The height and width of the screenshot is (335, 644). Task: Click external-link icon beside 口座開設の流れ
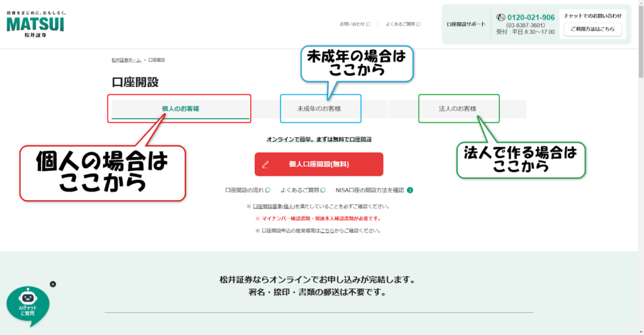tap(268, 190)
